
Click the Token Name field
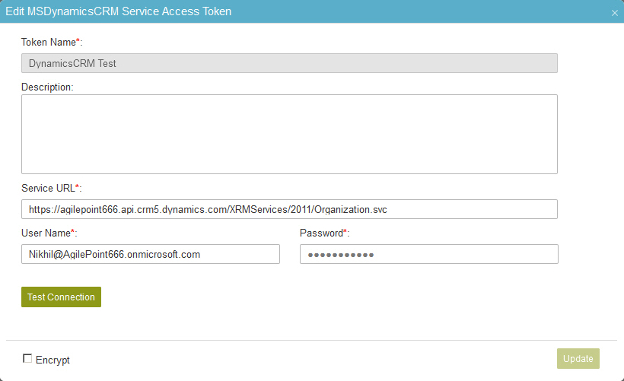tap(289, 63)
